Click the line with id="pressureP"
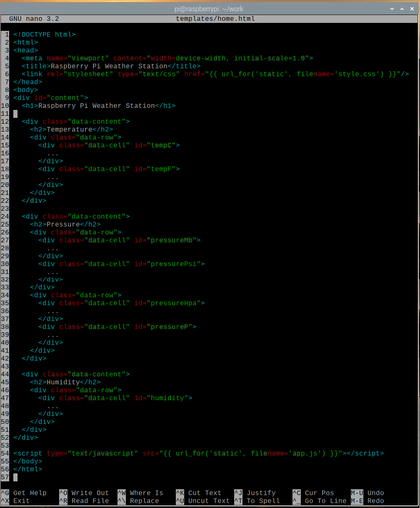This screenshot has width=420, height=508. [x=117, y=327]
